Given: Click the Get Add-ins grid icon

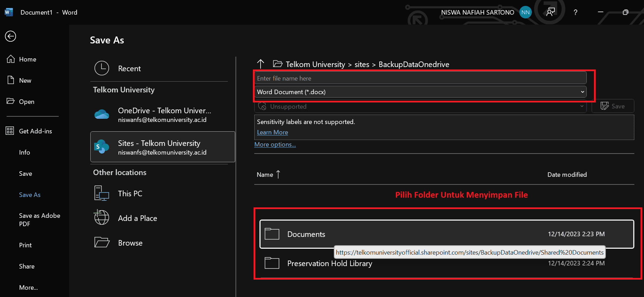Looking at the screenshot, I should [10, 131].
